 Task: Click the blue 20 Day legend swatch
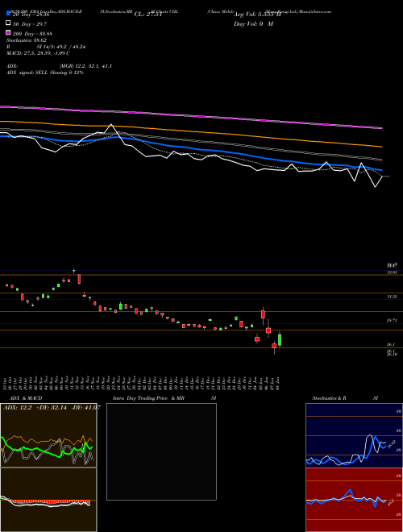coord(8,14)
